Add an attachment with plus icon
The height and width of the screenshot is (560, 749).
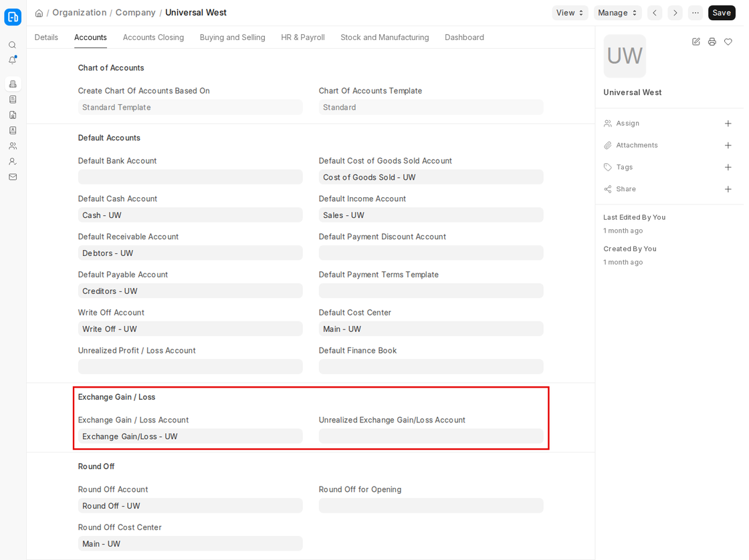(728, 146)
